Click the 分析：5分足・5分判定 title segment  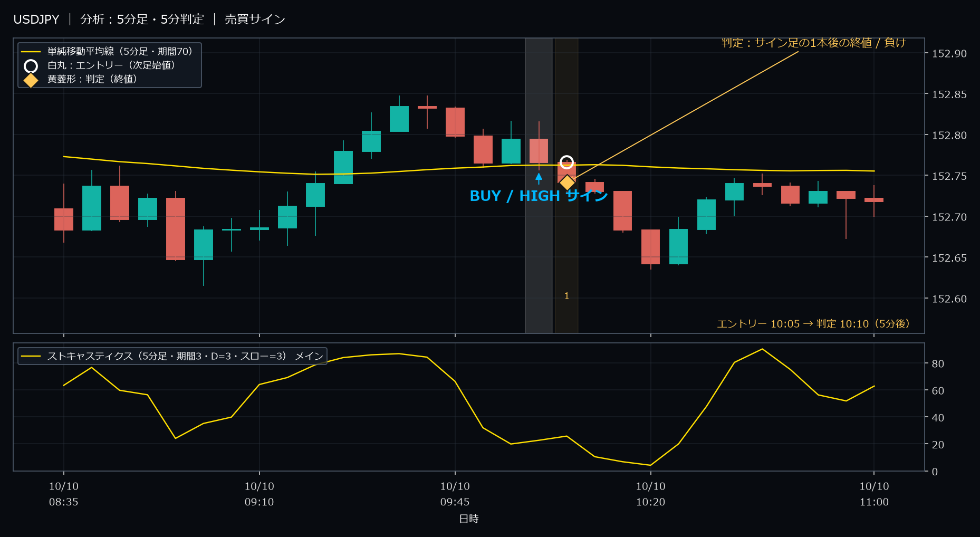(142, 20)
